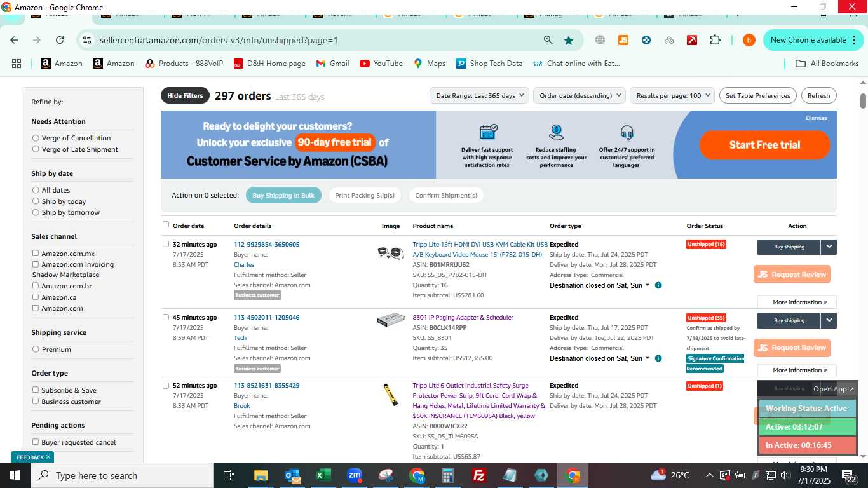Click Request Review for Charles order

pos(792,274)
